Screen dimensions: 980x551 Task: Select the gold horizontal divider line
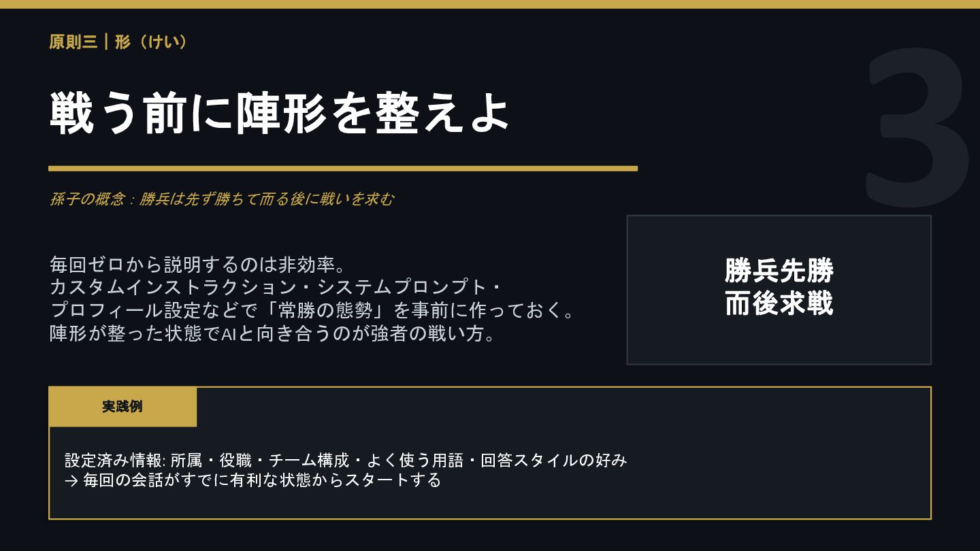(x=343, y=168)
